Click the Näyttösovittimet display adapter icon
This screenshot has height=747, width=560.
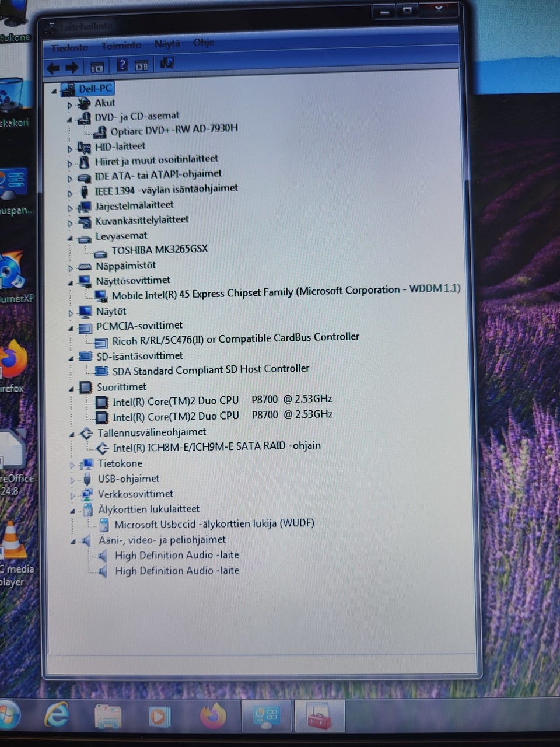[x=86, y=281]
